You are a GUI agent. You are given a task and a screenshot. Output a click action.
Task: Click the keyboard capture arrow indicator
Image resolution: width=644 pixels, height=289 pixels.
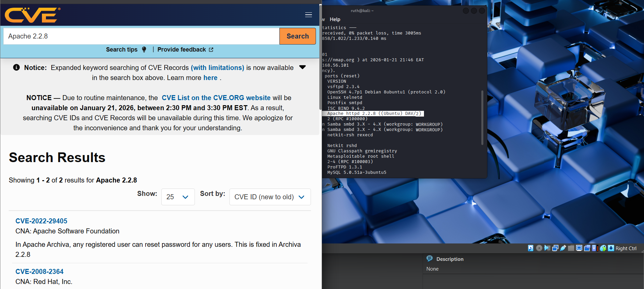pyautogui.click(x=611, y=248)
